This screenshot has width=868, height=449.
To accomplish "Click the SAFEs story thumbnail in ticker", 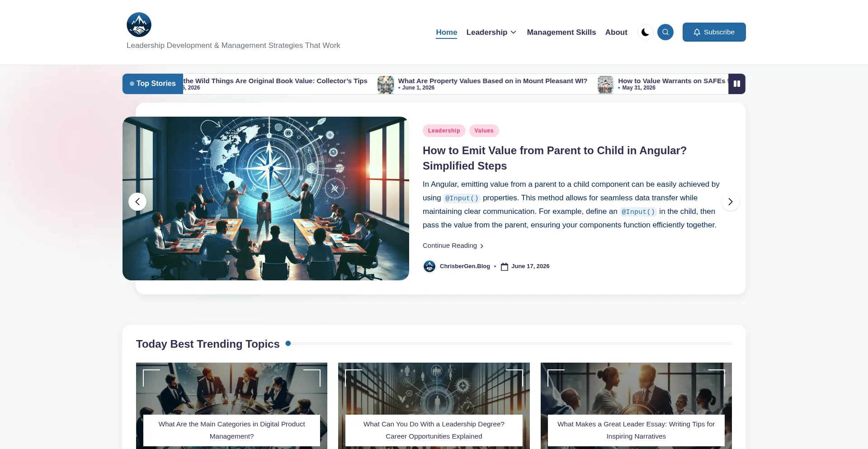I will 605,85.
